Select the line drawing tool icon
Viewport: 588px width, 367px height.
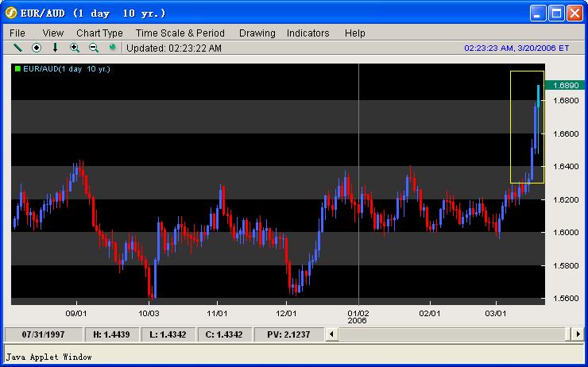point(17,48)
